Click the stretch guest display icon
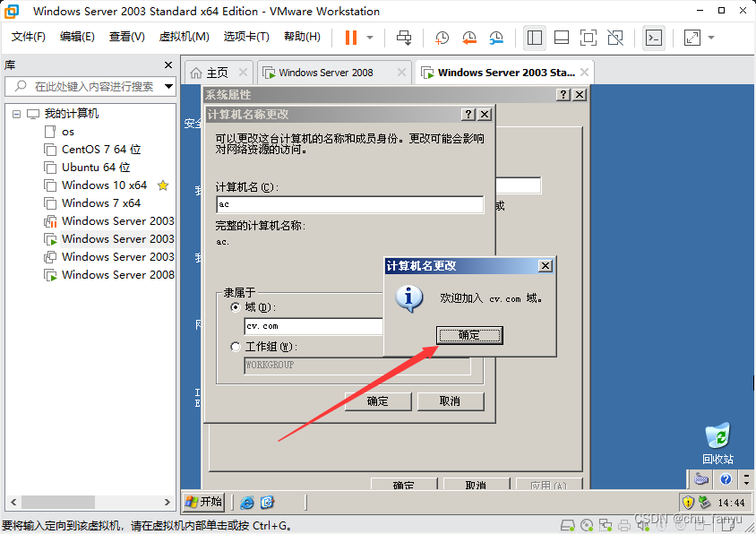Viewport: 756px width, 534px height. click(x=692, y=37)
